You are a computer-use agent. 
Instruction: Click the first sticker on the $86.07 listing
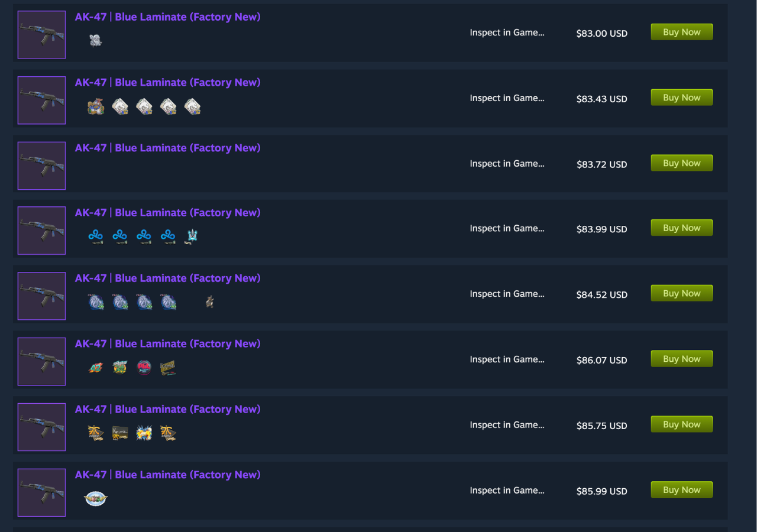pos(96,368)
